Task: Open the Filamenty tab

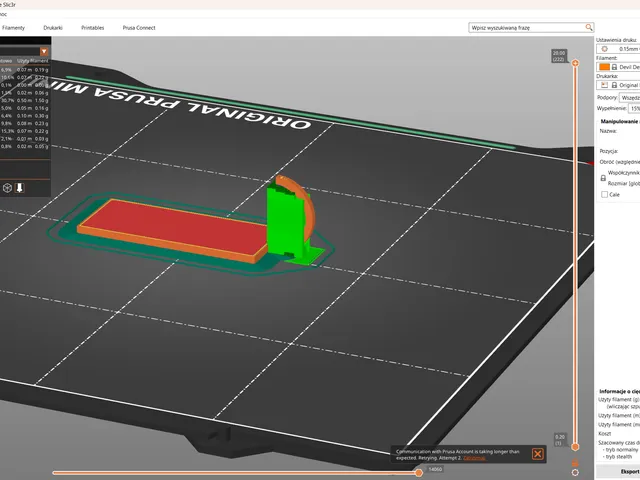Action: click(13, 28)
